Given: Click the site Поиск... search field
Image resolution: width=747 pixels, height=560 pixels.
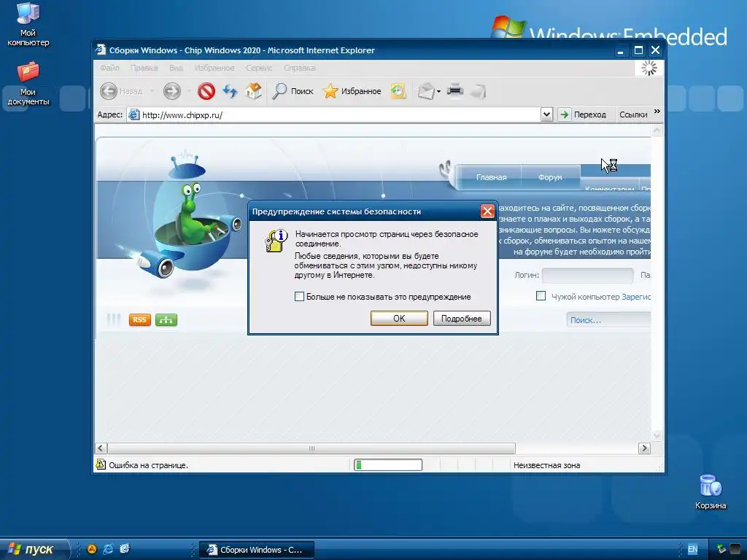Looking at the screenshot, I should 609,320.
